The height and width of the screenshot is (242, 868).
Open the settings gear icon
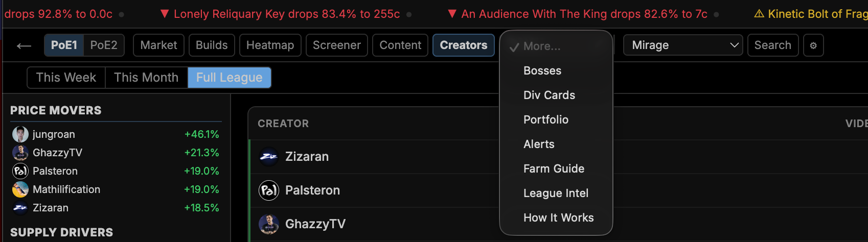(x=813, y=45)
